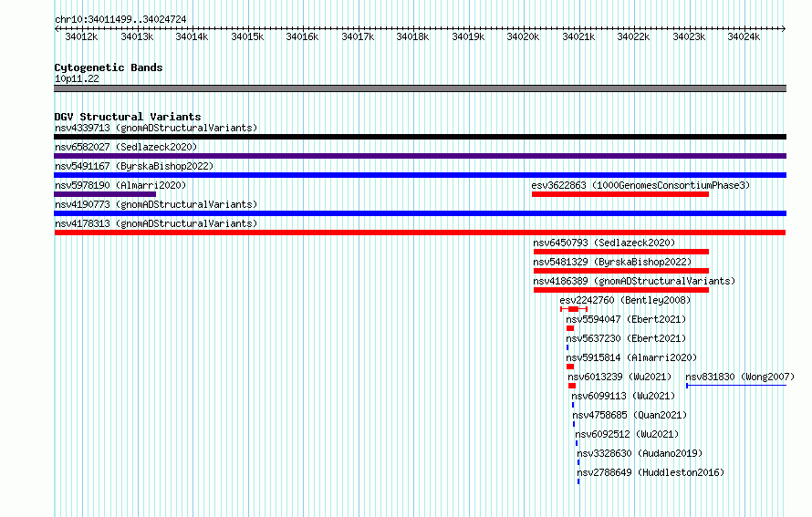Click the chr10:34011499..34024724 coordinate label

(120, 20)
